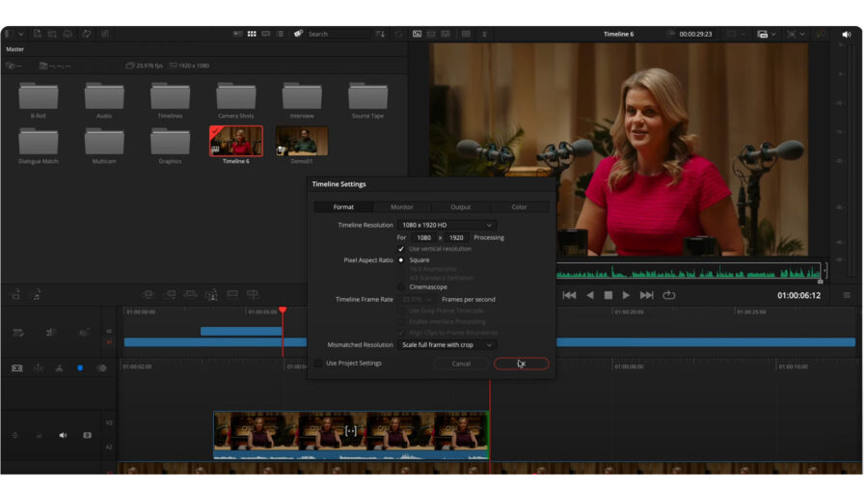The image size is (868, 488).
Task: Switch to the Monitor tab
Action: pyautogui.click(x=402, y=207)
